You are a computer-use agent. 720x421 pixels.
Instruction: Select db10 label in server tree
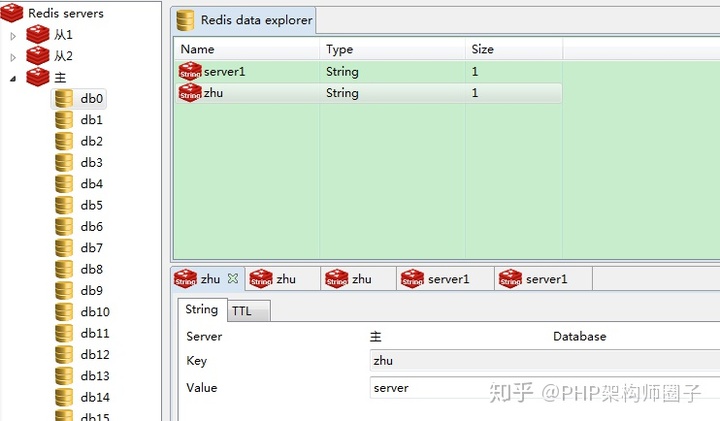(95, 312)
